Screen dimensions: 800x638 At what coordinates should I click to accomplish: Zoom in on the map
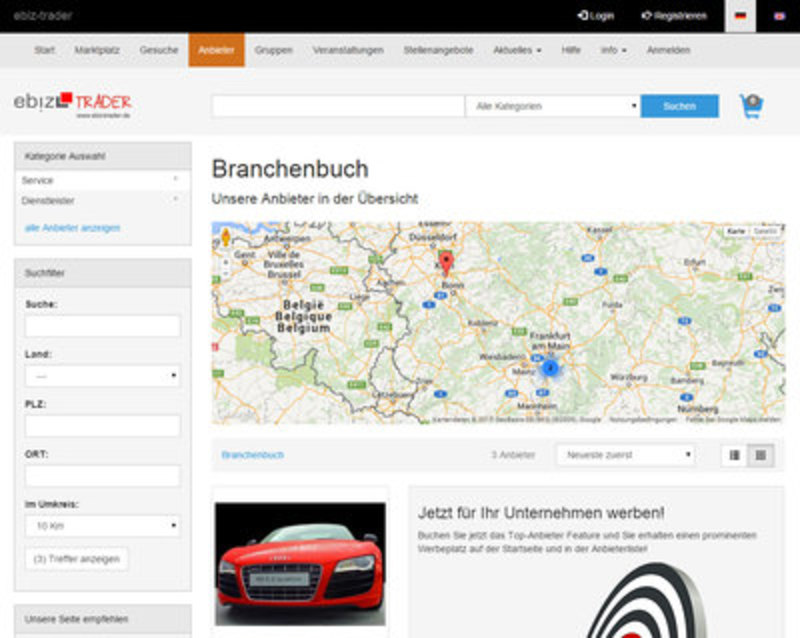[226, 262]
